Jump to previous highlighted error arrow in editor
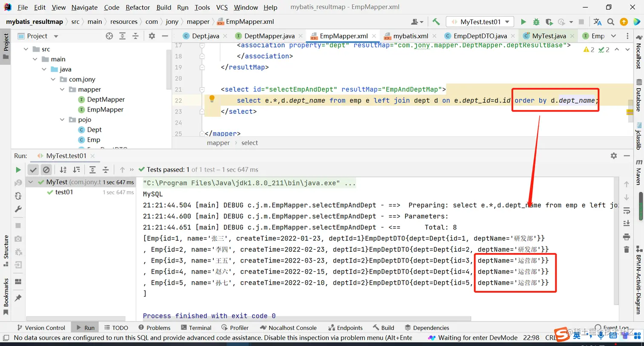The height and width of the screenshot is (346, 644). (x=616, y=50)
